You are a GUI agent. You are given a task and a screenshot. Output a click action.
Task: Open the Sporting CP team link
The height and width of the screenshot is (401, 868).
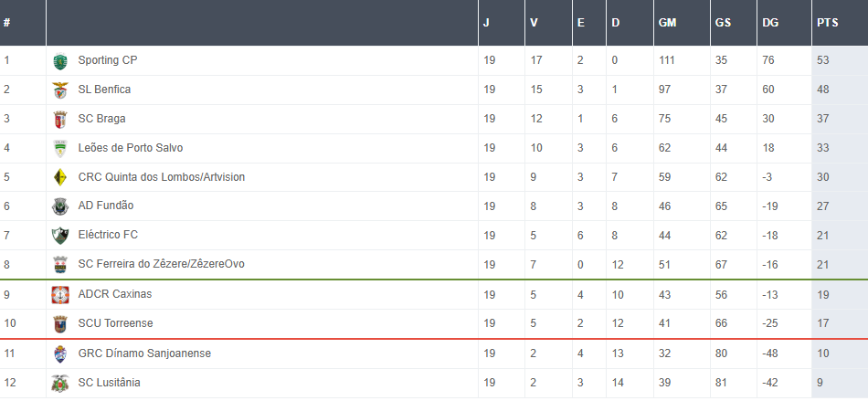coord(107,60)
